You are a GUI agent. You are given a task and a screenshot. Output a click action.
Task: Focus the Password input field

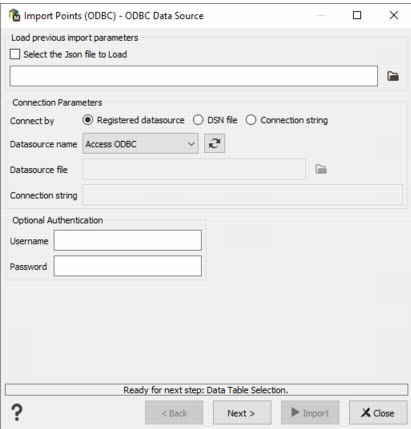[x=128, y=266]
